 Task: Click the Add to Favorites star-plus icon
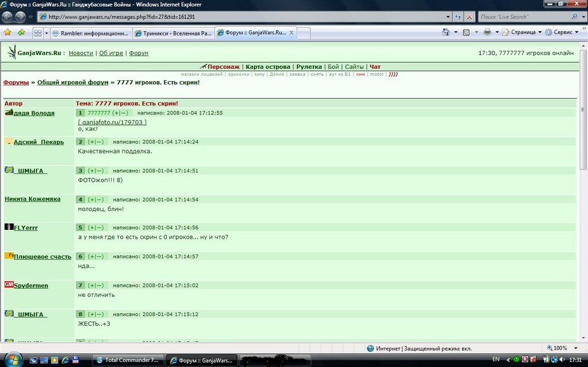pyautogui.click(x=21, y=33)
